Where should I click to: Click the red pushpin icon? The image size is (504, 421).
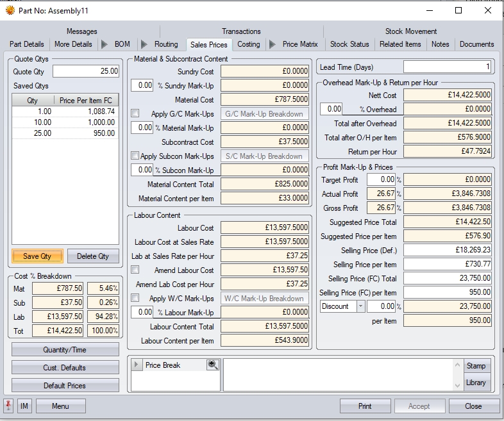pos(9,406)
